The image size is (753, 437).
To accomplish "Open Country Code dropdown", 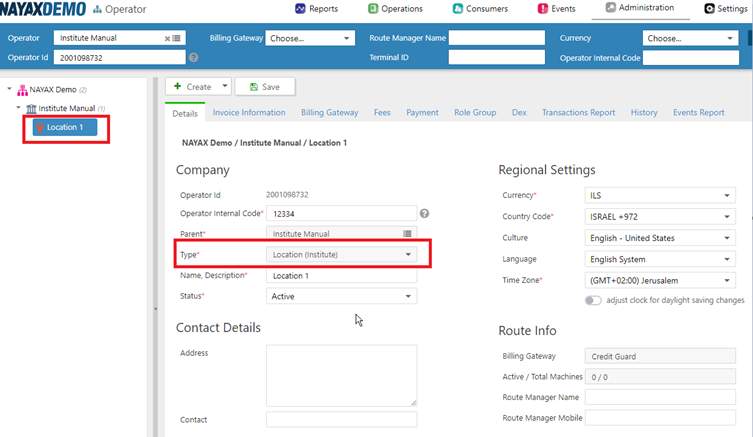I will coord(660,217).
